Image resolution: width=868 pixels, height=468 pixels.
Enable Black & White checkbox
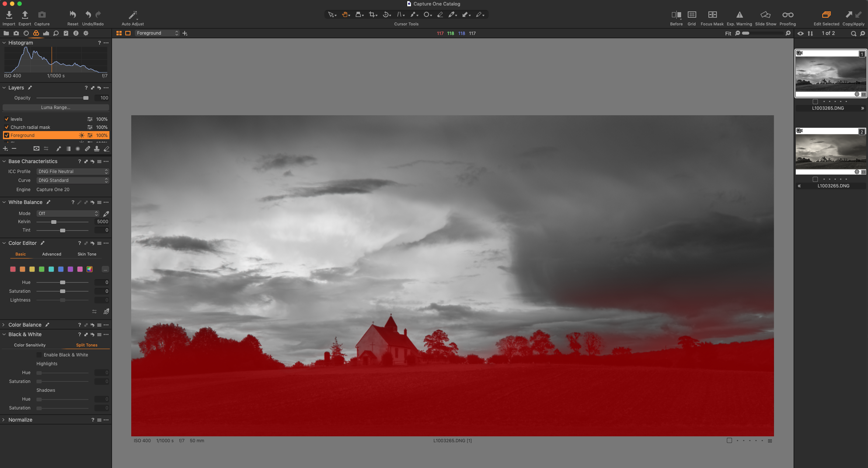39,355
